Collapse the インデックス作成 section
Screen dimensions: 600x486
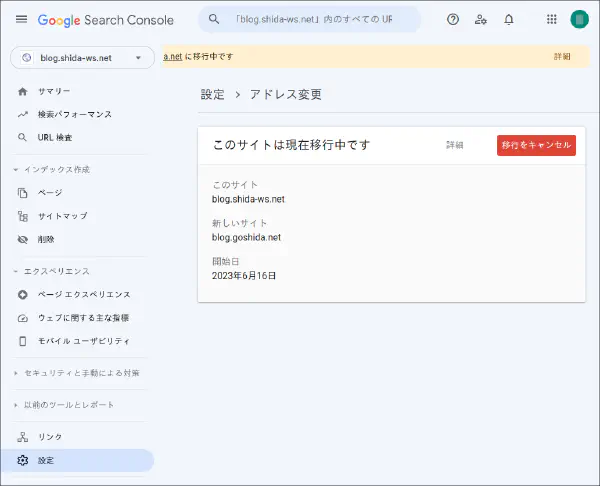point(16,170)
